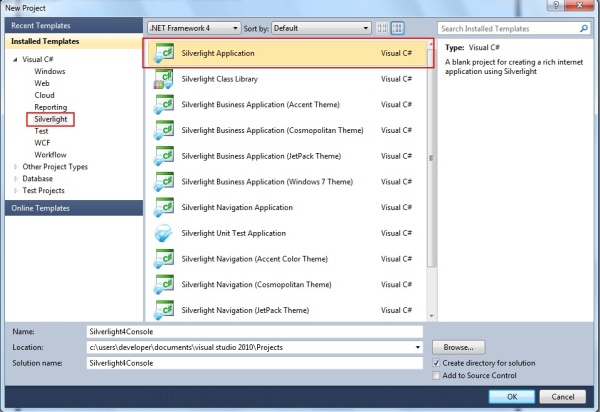
Task: Click Silverlight Business Application (Accent Theme) icon
Action: tap(164, 104)
